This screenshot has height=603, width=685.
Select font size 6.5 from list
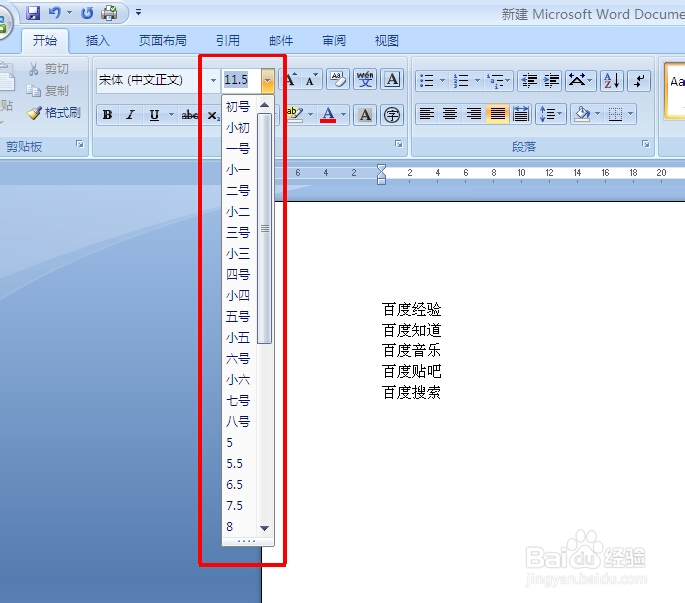pos(239,484)
